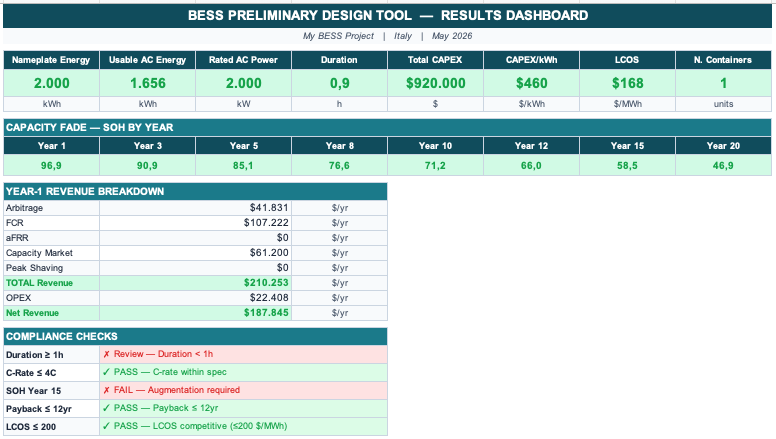Select the OPEX amount cell
This screenshot has height=439, width=776.
(195, 297)
